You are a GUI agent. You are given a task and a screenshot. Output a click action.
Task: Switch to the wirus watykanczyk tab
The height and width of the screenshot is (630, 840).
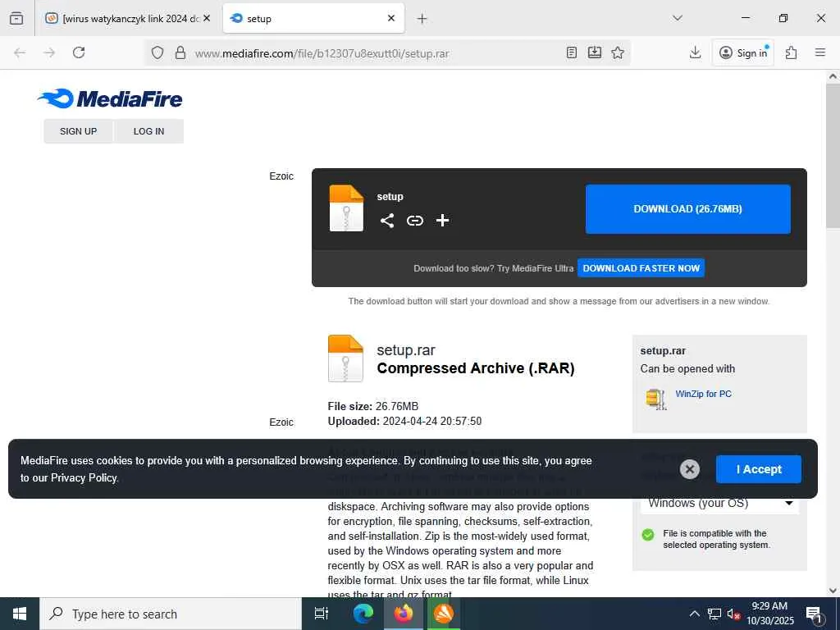click(126, 18)
